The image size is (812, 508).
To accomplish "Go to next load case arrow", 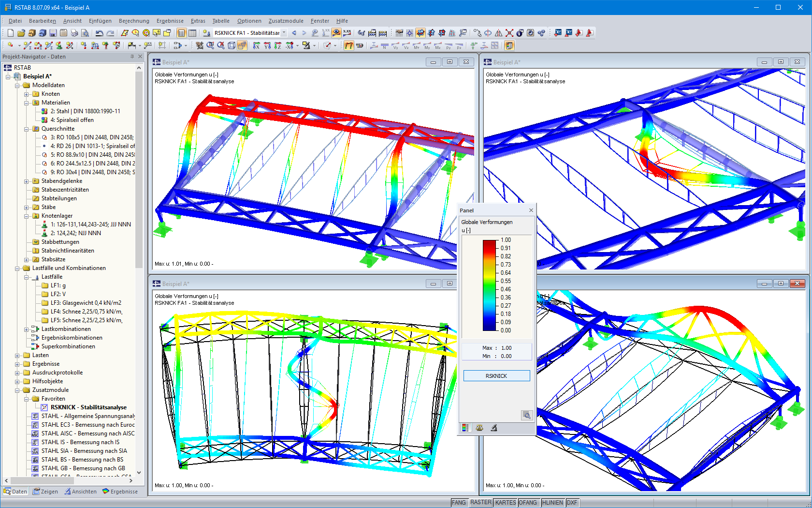I will click(304, 33).
